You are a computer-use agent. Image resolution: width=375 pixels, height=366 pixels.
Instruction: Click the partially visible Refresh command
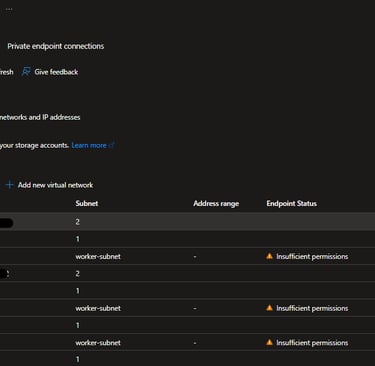[x=6, y=72]
